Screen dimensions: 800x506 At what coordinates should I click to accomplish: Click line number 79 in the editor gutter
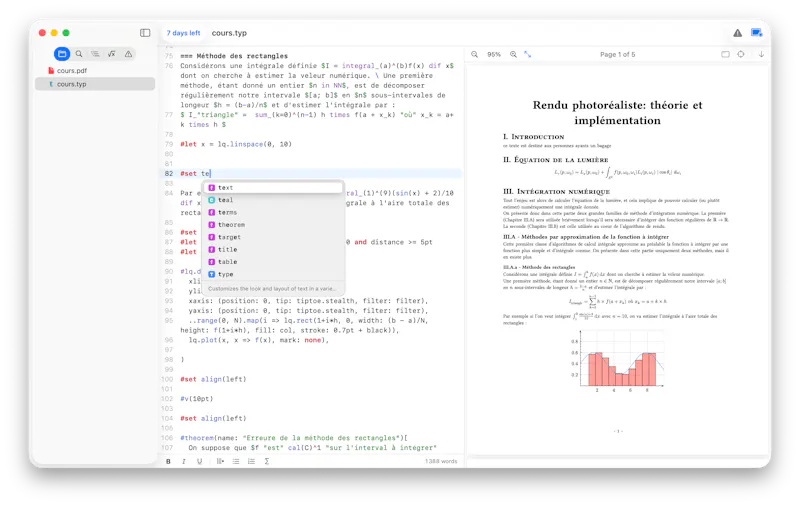[x=169, y=144]
